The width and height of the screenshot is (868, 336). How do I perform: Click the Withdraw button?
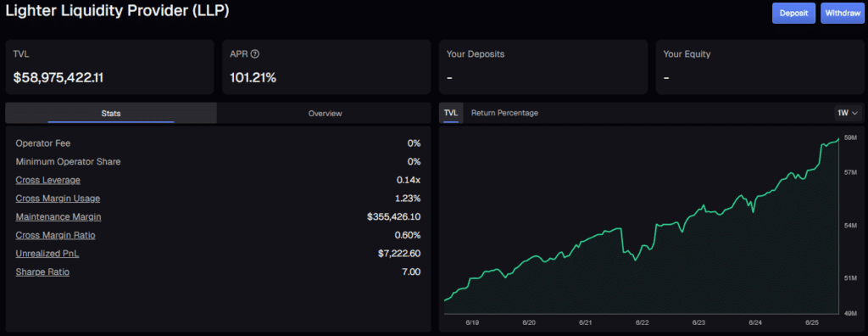[843, 14]
